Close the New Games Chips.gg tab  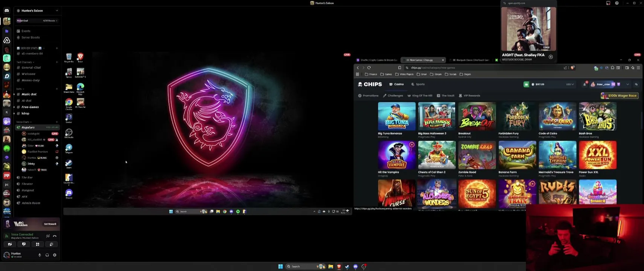(x=443, y=60)
